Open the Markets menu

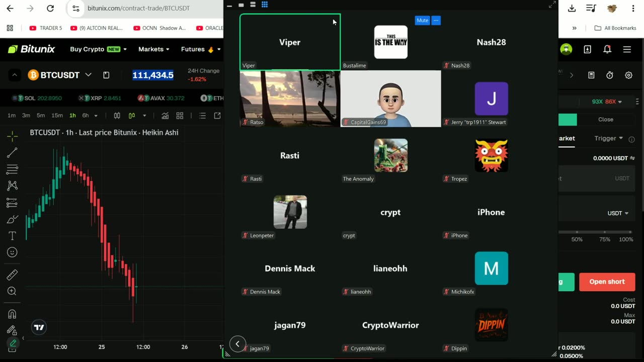pyautogui.click(x=153, y=49)
